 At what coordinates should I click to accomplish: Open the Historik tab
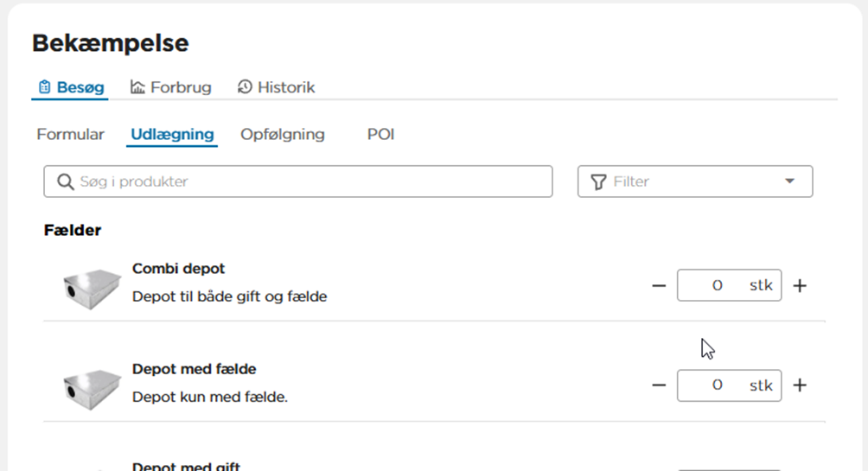click(x=276, y=87)
